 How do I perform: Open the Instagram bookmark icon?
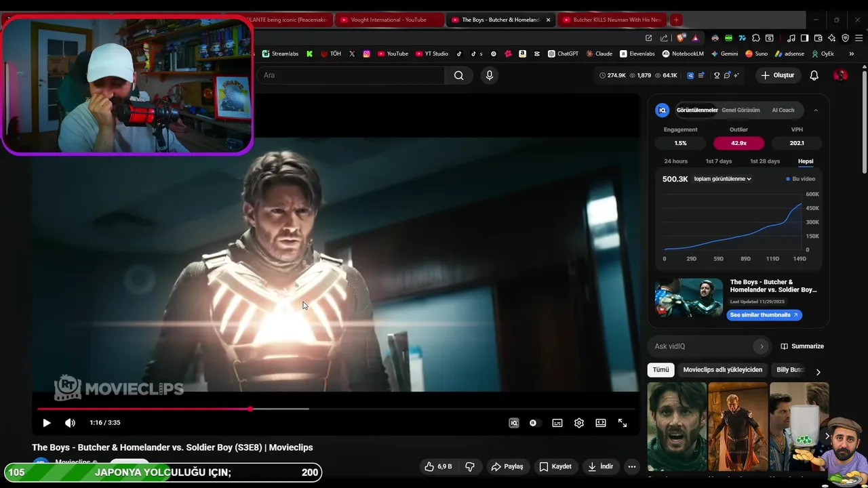pos(367,54)
